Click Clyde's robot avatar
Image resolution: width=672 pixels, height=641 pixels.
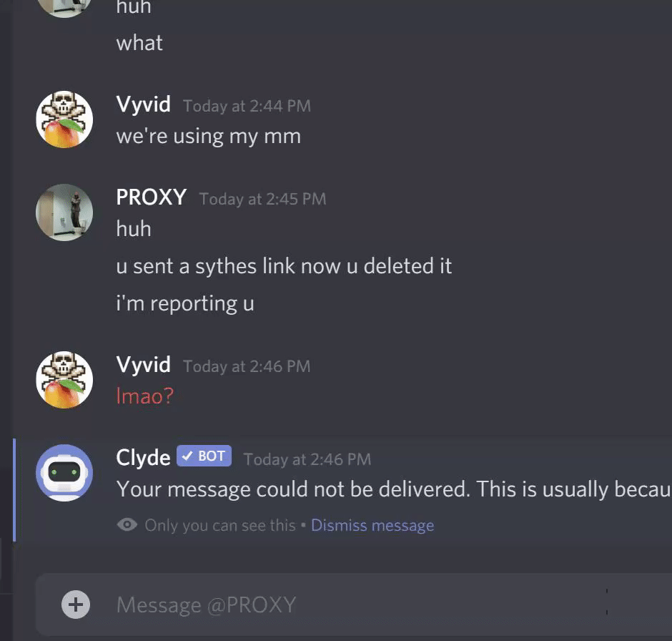pos(64,472)
